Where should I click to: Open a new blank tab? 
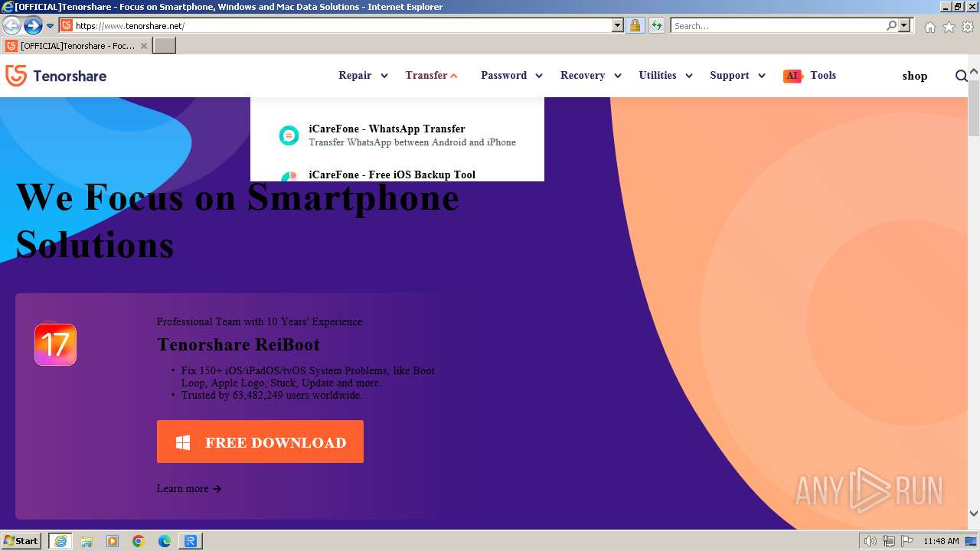tap(165, 46)
